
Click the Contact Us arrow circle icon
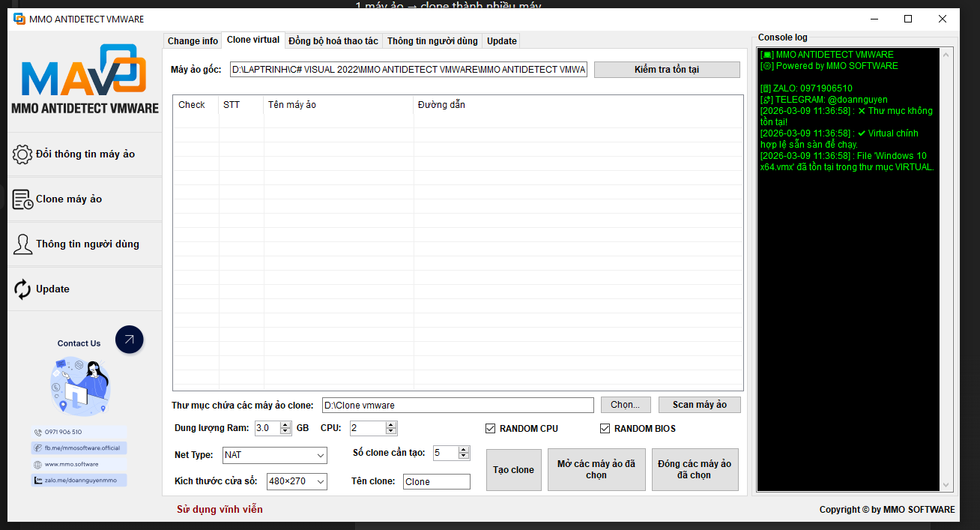[129, 340]
